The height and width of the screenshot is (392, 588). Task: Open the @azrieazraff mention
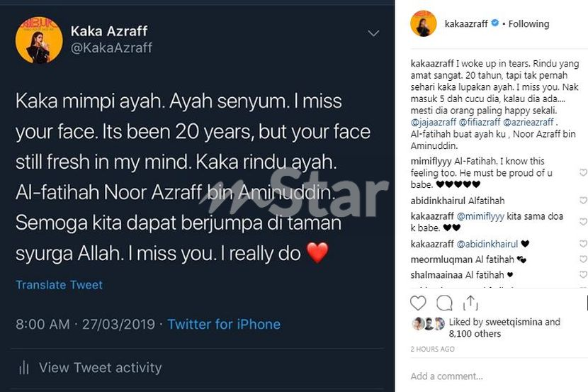(528, 123)
